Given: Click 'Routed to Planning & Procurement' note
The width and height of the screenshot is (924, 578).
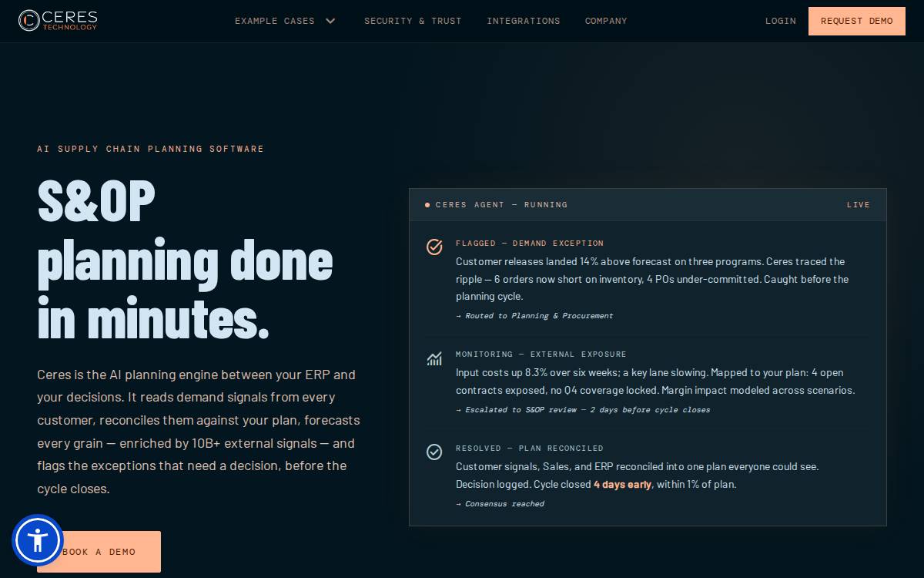Looking at the screenshot, I should pos(534,316).
